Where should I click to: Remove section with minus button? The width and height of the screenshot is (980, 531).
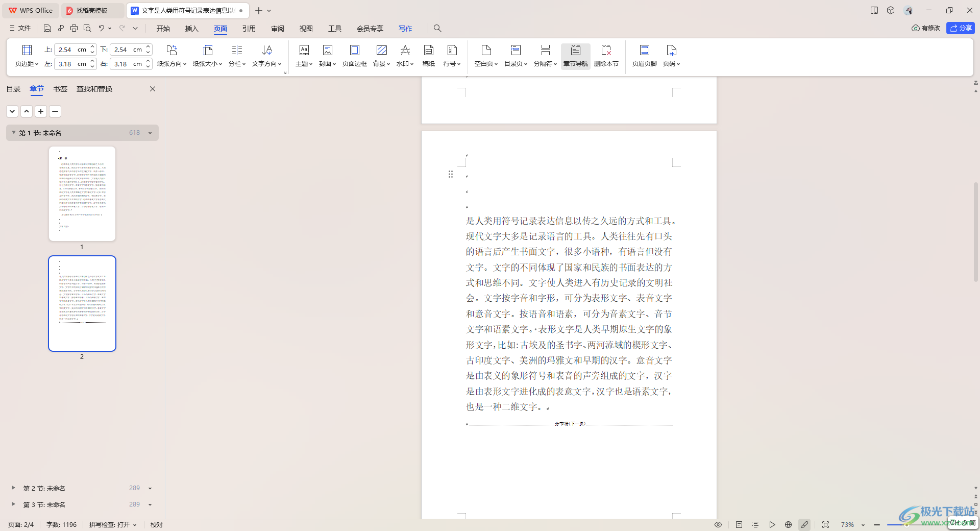[x=55, y=111]
